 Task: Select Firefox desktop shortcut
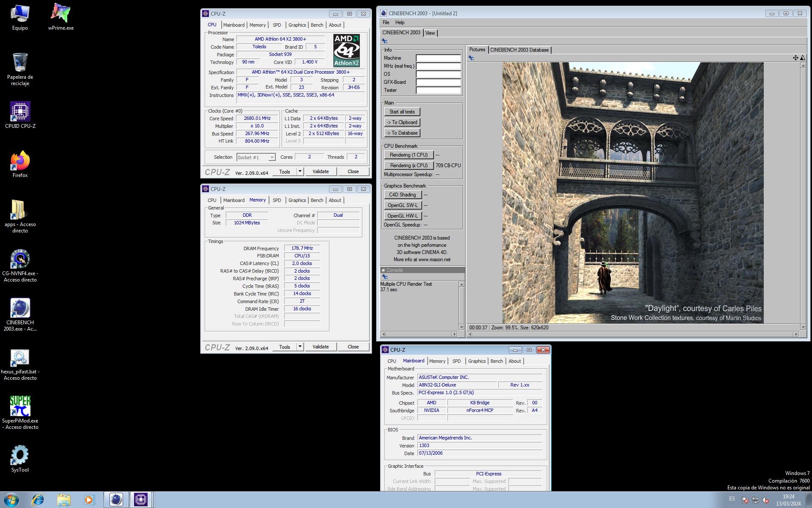(x=20, y=164)
